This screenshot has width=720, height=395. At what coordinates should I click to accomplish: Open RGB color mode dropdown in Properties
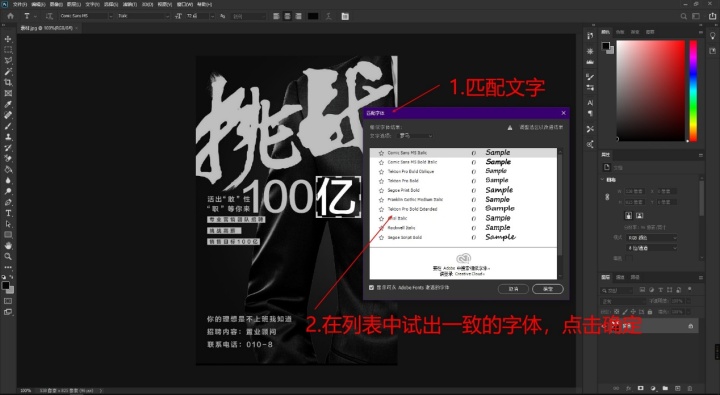[652, 237]
